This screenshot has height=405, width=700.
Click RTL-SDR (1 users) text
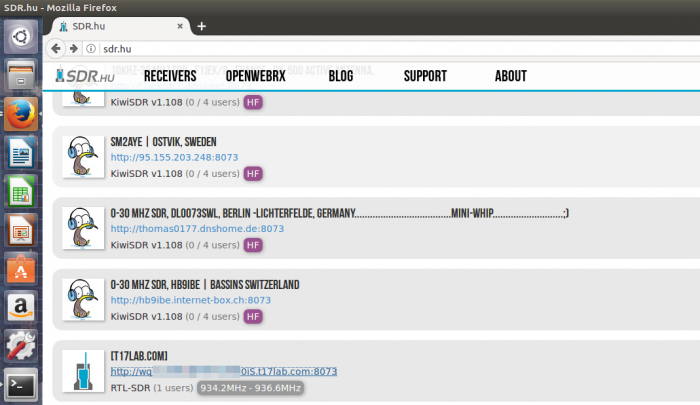(x=152, y=388)
